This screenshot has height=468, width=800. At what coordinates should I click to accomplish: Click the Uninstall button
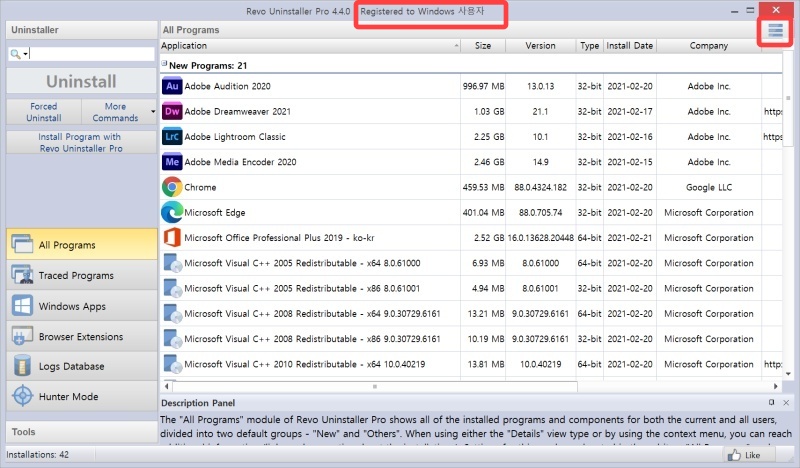click(82, 82)
